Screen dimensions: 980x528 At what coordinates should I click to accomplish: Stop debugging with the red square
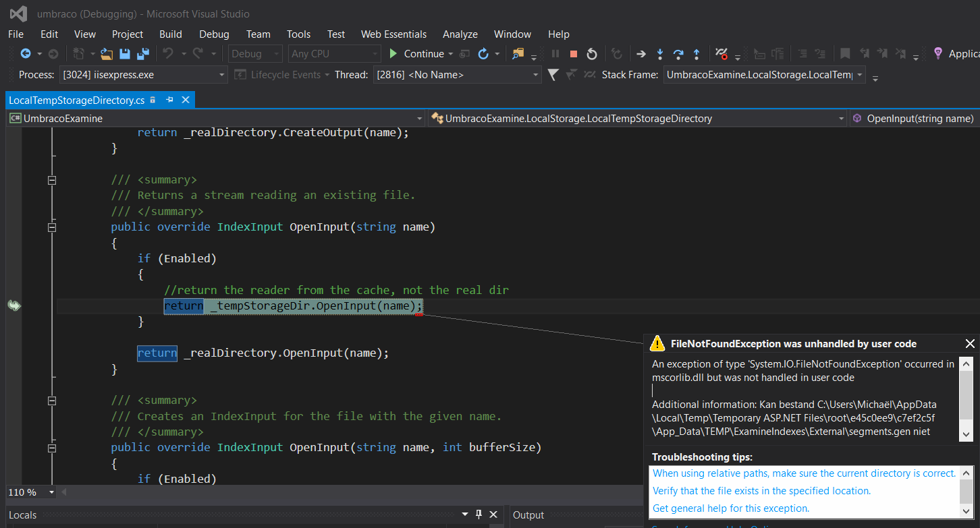pyautogui.click(x=574, y=54)
